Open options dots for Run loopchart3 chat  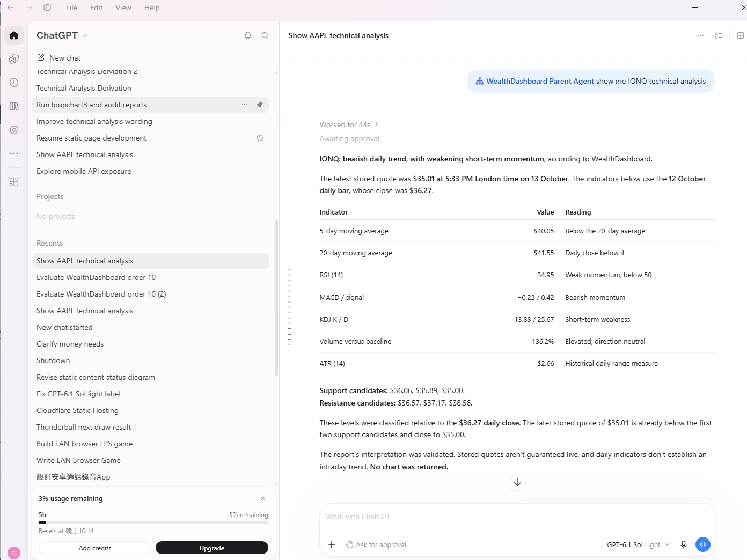click(245, 105)
